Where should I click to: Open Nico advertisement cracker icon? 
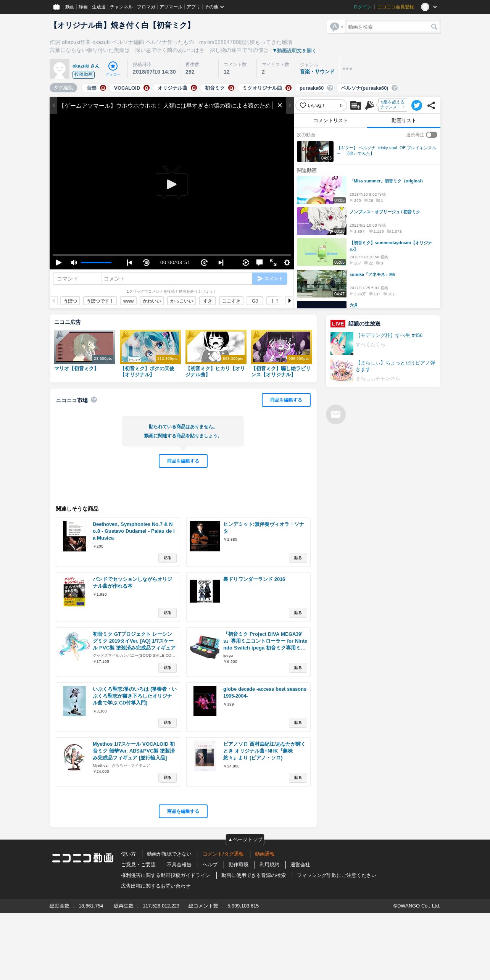[x=369, y=105]
